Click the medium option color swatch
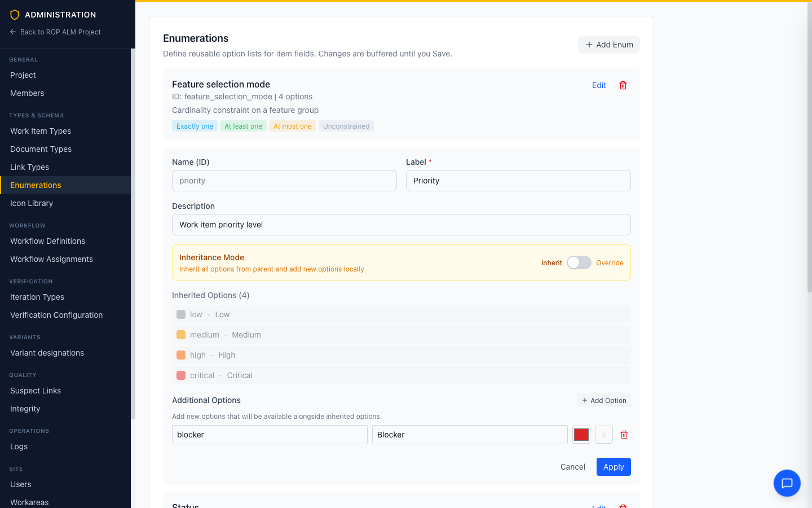The image size is (812, 508). 181,335
